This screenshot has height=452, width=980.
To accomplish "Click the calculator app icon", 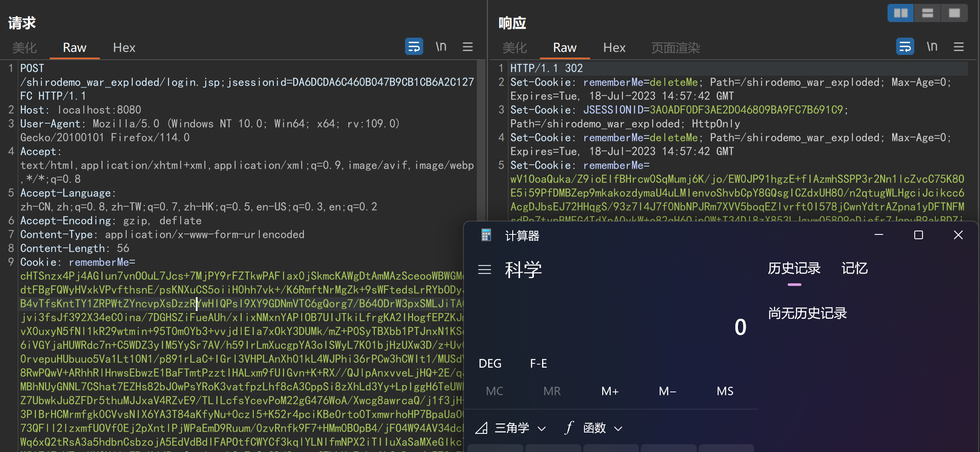I will [486, 235].
